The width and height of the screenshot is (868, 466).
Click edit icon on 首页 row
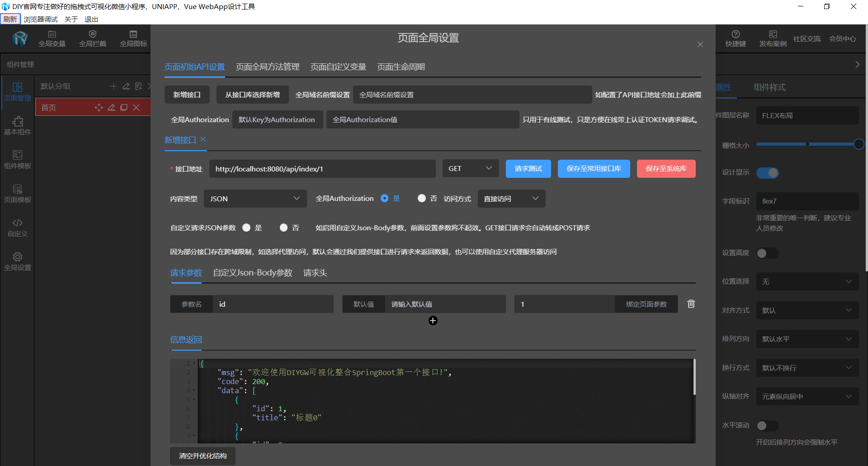[x=111, y=107]
